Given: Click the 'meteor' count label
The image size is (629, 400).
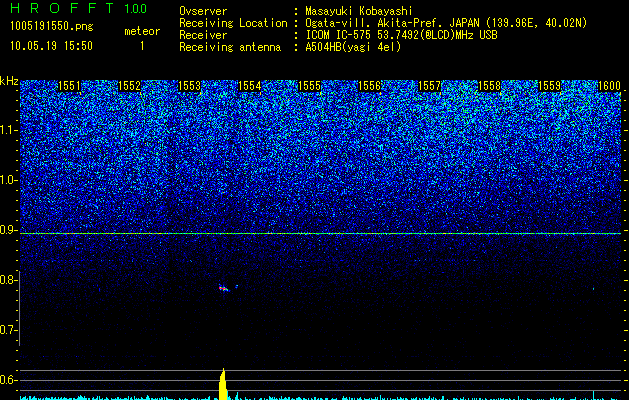Looking at the screenshot, I should (x=142, y=31).
